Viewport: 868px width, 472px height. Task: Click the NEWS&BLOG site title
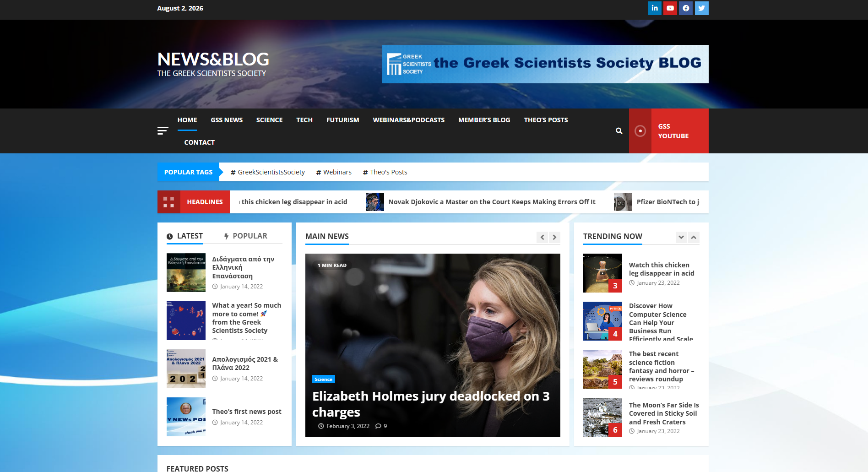213,60
